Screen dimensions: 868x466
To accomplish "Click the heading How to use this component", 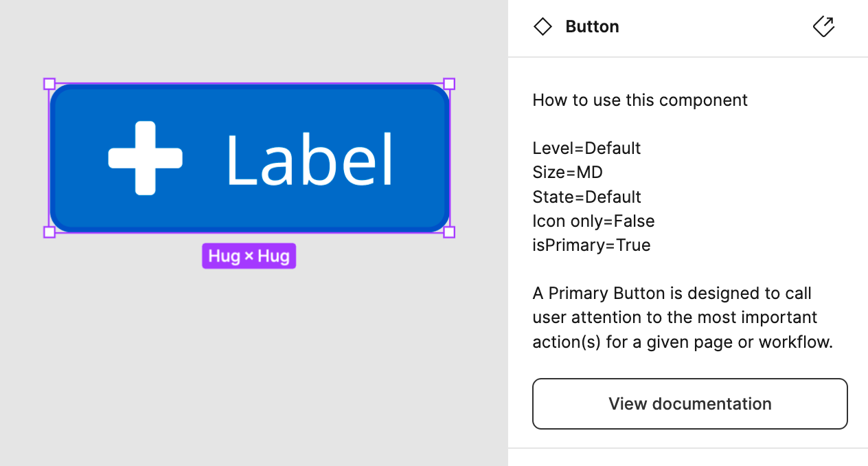I will pos(639,100).
